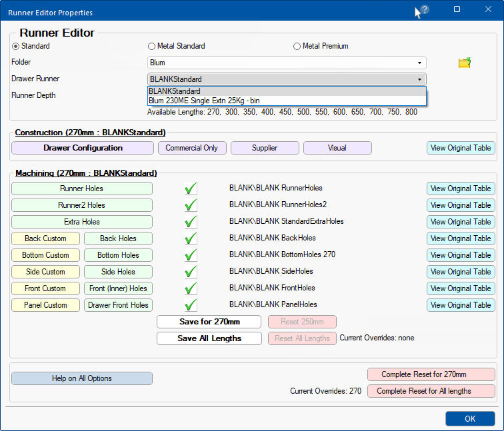Viewport: 504px width, 431px height.
Task: View Original Table for PanelHoles row
Action: pos(461,305)
